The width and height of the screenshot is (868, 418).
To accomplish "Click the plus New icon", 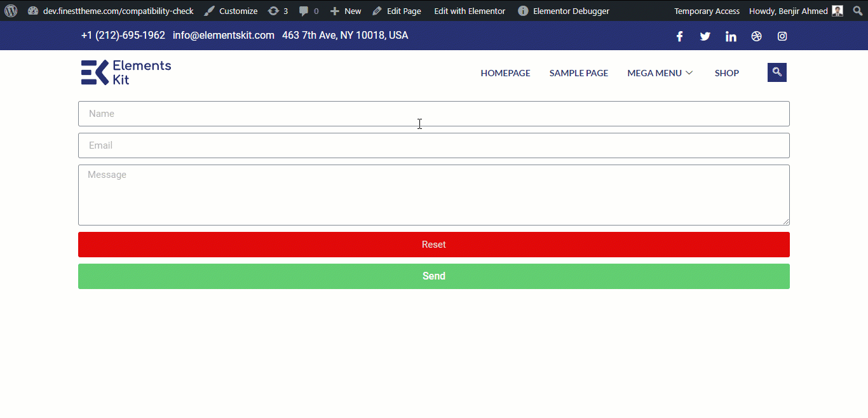I will click(x=335, y=11).
